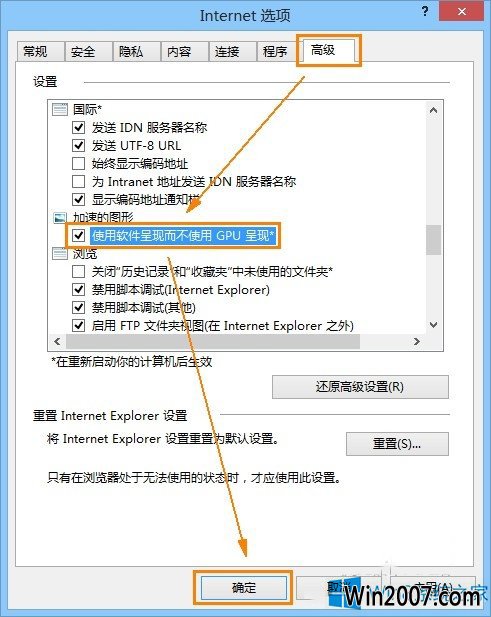Viewport: 491px width, 617px height.
Task: Toggle 禁用脚本调试(其他) checkbox
Action: coord(79,307)
